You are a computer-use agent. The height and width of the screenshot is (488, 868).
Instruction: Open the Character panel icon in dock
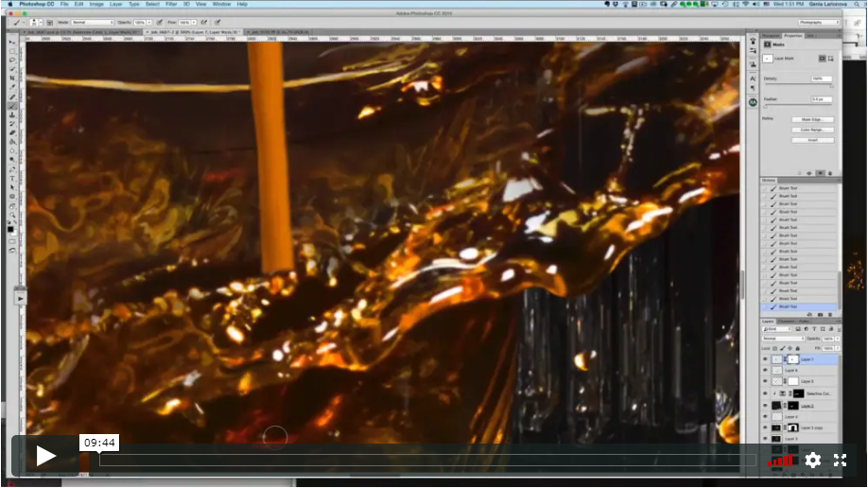(753, 78)
